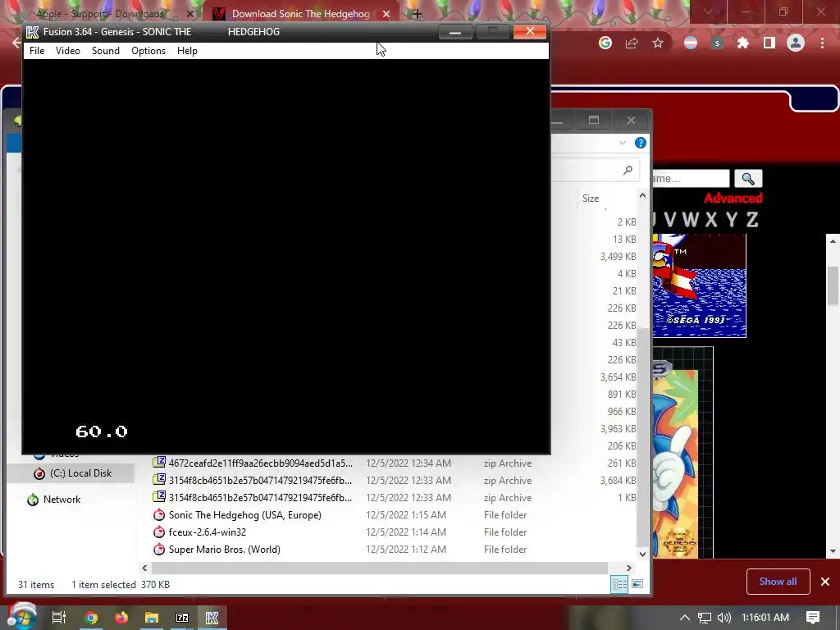Screen dimensions: 840x630
Task: Bookmark this page with the star icon
Action: tap(658, 43)
